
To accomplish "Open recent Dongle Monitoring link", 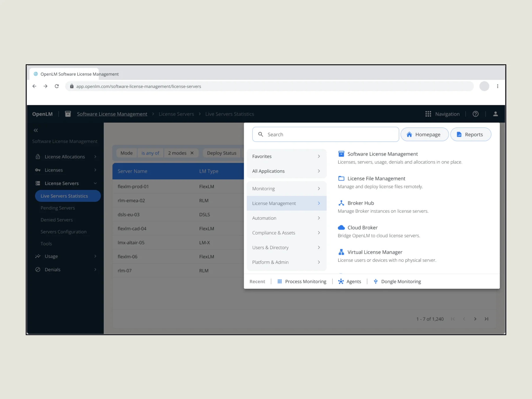I will 397,282.
